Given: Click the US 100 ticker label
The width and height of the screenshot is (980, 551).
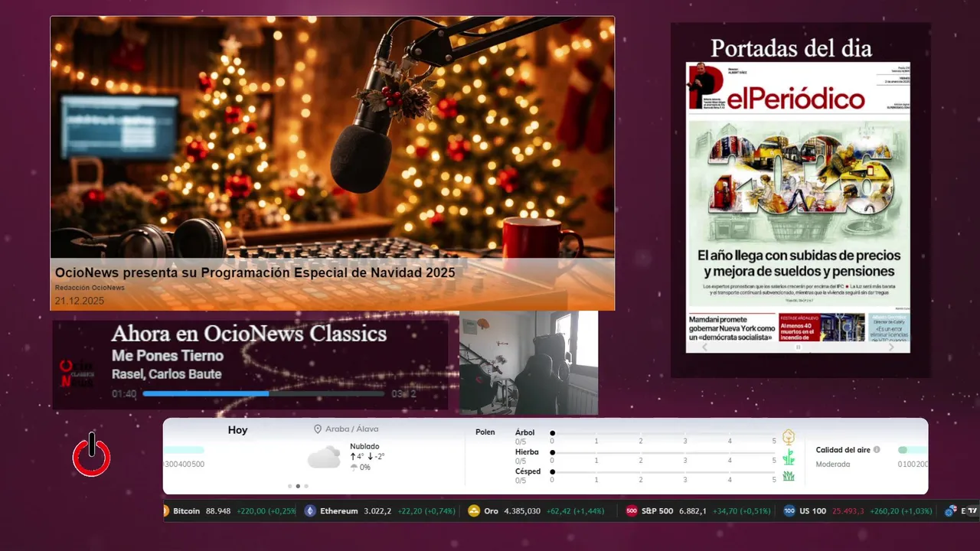Looking at the screenshot, I should [x=813, y=511].
